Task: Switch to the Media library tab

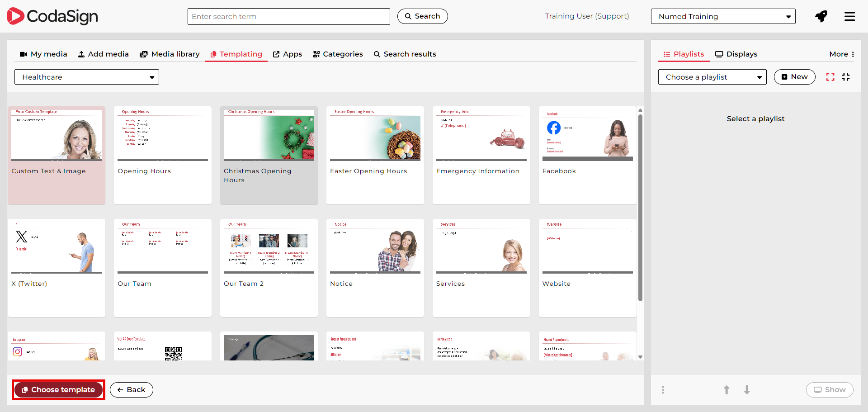Action: click(x=170, y=54)
